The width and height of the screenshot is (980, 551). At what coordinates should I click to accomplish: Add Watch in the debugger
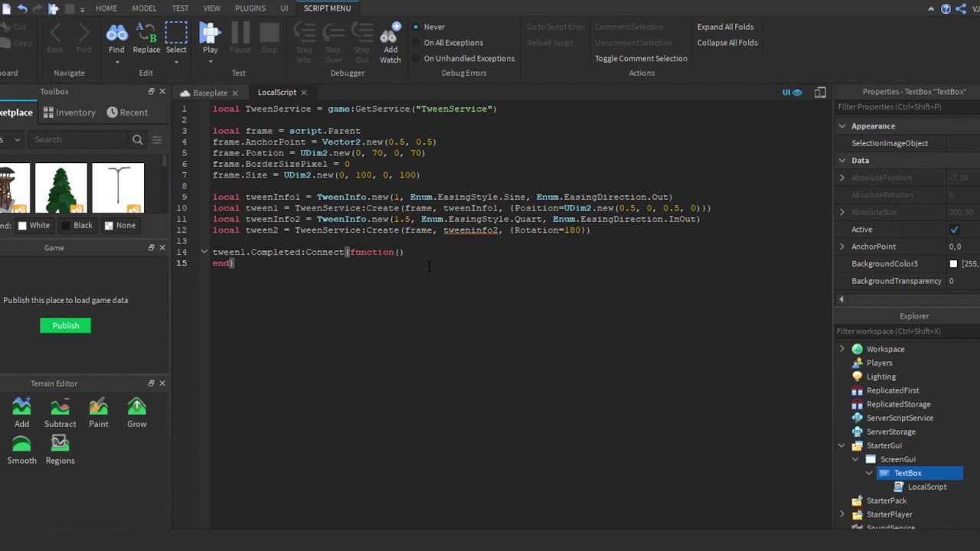click(390, 43)
